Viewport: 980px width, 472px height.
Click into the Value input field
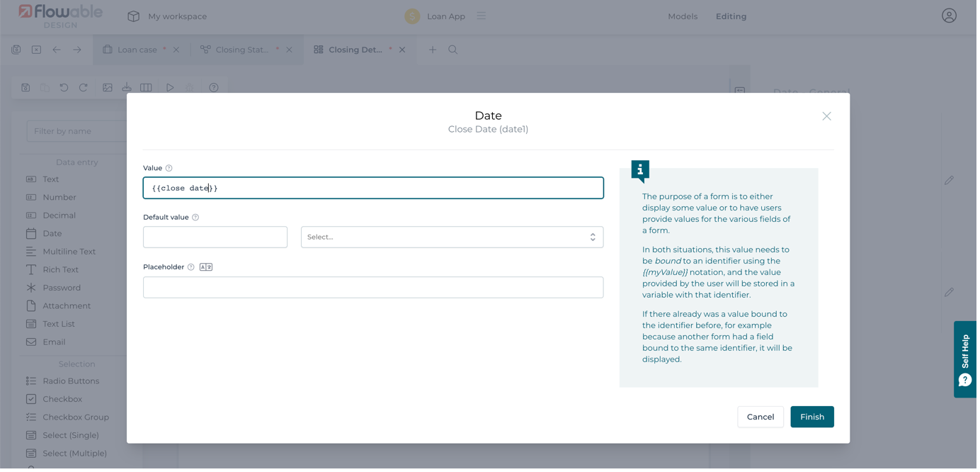point(372,188)
